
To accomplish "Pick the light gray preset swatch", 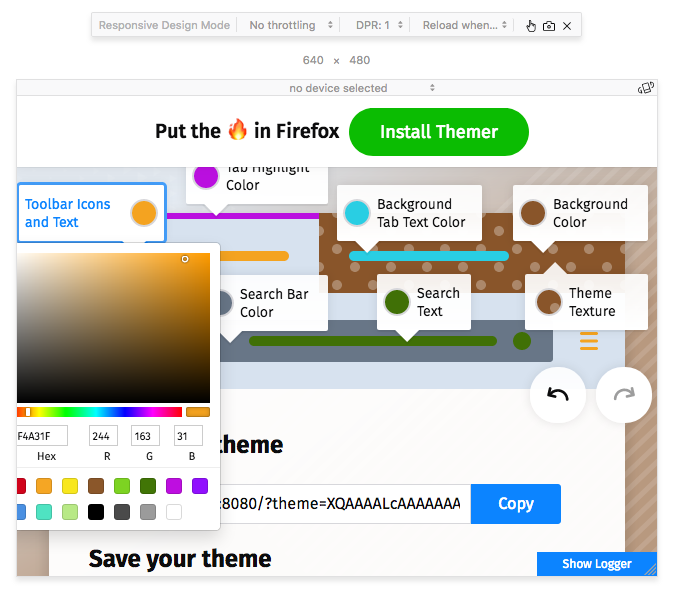I will 148,512.
